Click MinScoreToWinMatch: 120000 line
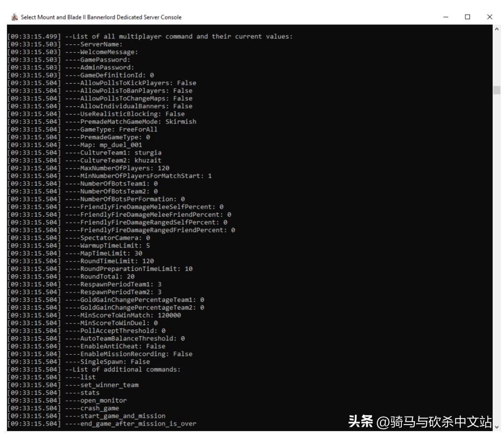The image size is (504, 440). click(x=94, y=315)
